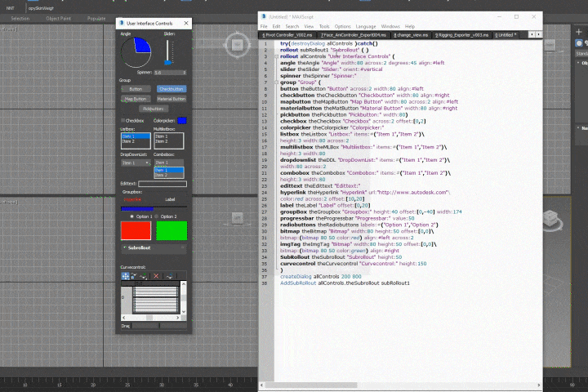Click the green imgTag bitmap
Viewport: 588px width, 392px height.
point(171,230)
